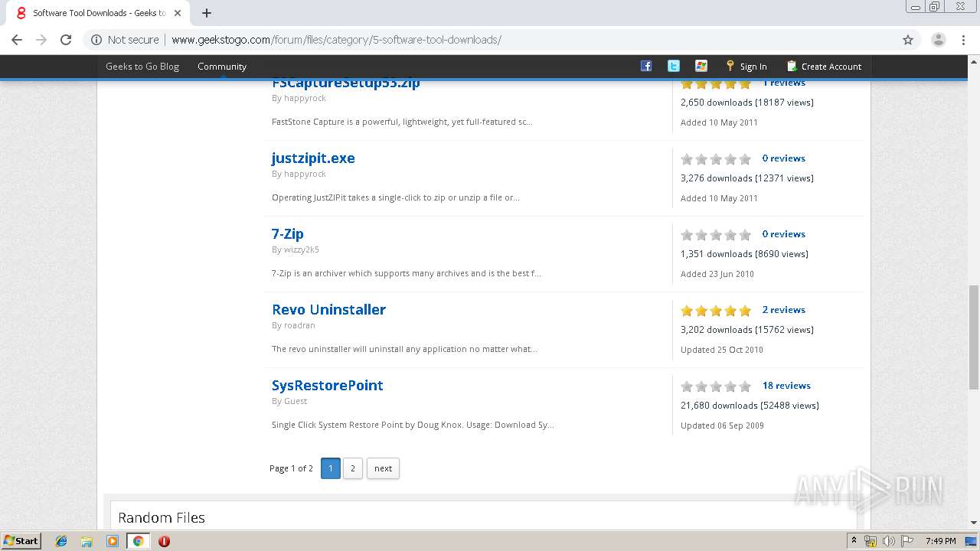Click the star rating for 7-Zip

coord(716,235)
